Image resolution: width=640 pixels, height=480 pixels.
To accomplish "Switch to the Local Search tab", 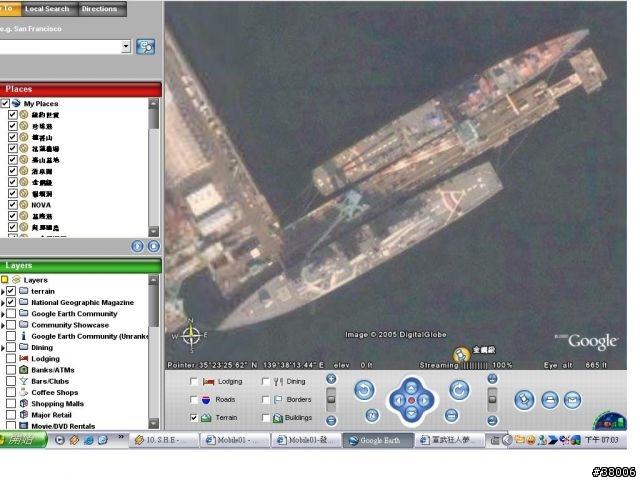I will pos(47,9).
